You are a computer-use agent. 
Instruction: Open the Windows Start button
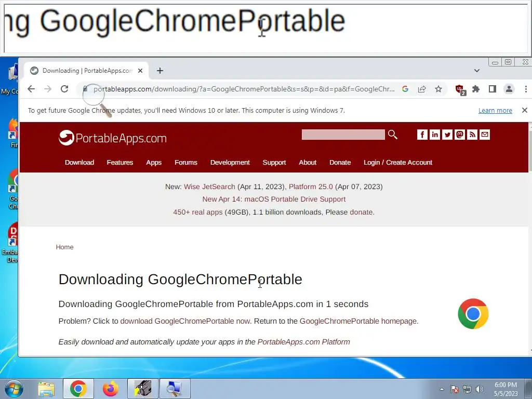[x=14, y=389]
